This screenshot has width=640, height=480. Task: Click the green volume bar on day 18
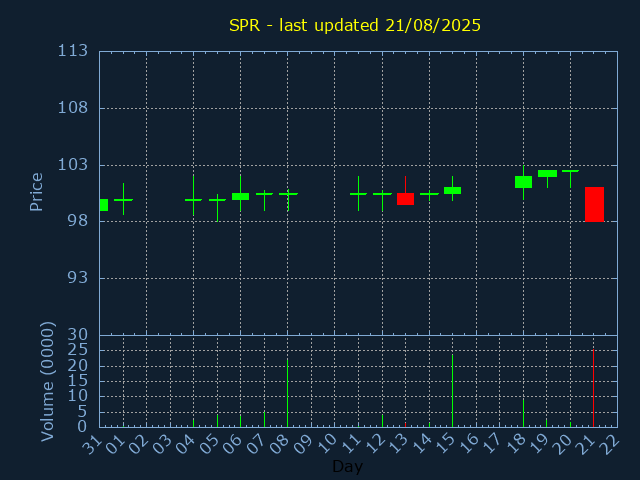[523, 413]
